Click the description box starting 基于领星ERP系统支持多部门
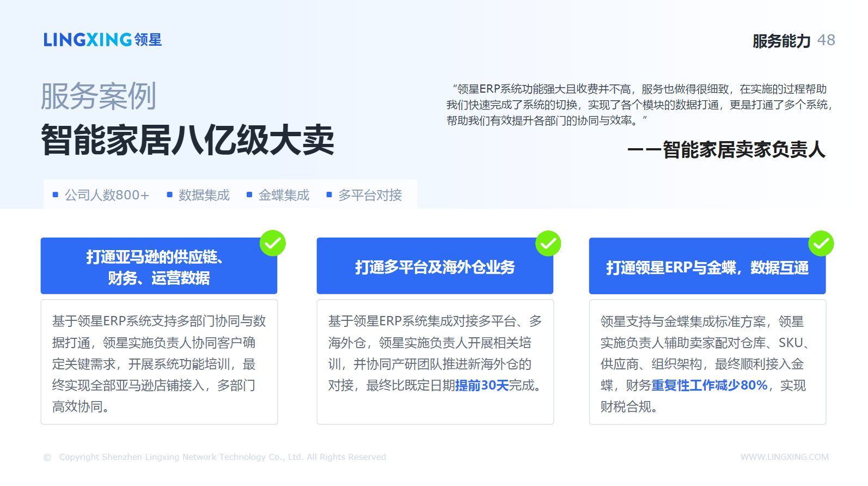Image resolution: width=868 pixels, height=486 pixels. (159, 362)
